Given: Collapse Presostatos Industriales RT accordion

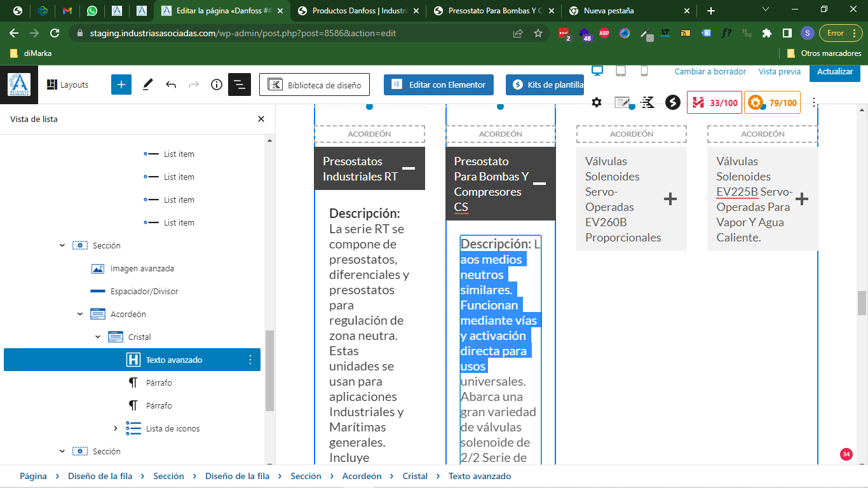Looking at the screenshot, I should [x=409, y=168].
